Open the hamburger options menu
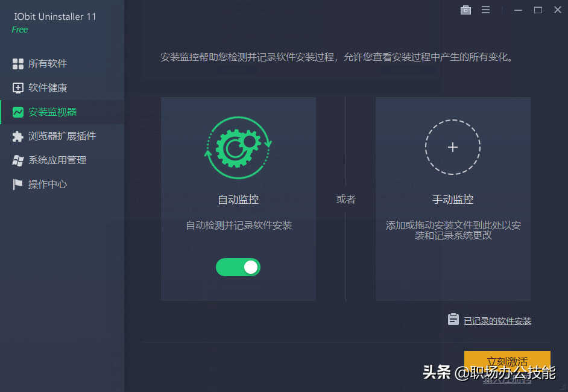The width and height of the screenshot is (568, 392). (485, 10)
